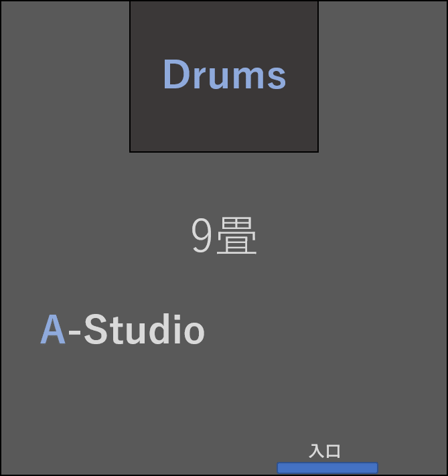The height and width of the screenshot is (476, 448).
Task: Click the 口 character above the door
Action: click(x=333, y=451)
